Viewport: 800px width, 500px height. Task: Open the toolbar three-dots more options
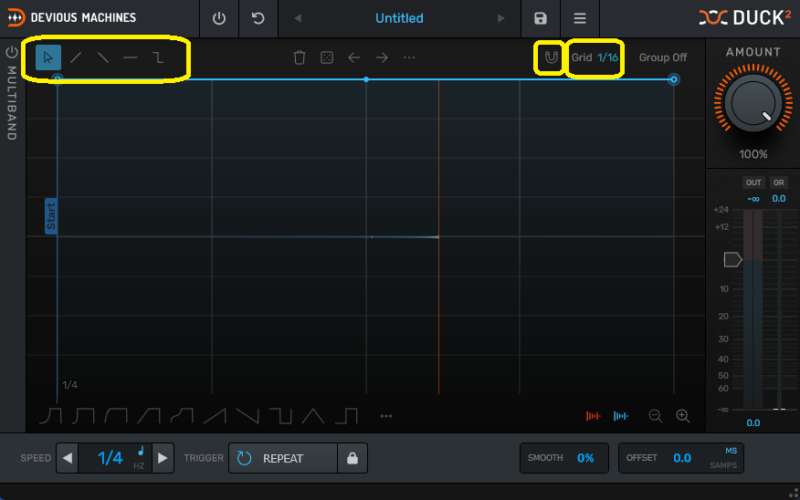409,58
